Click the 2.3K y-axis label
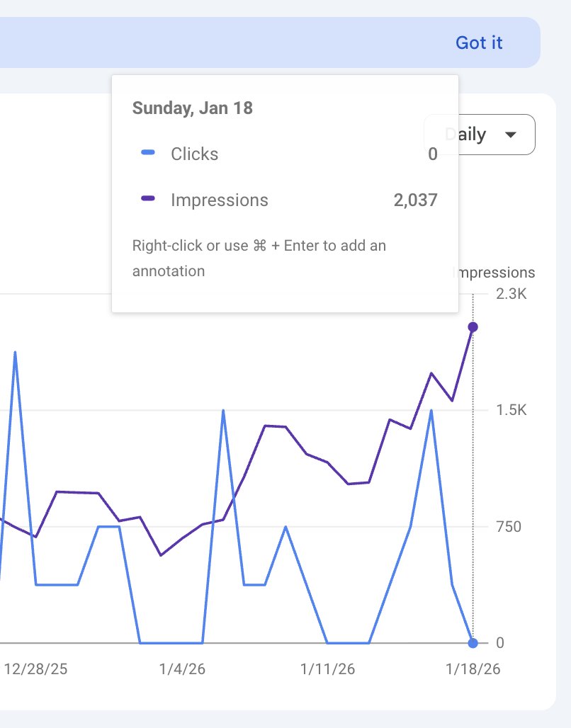Image resolution: width=571 pixels, height=728 pixels. (x=511, y=294)
